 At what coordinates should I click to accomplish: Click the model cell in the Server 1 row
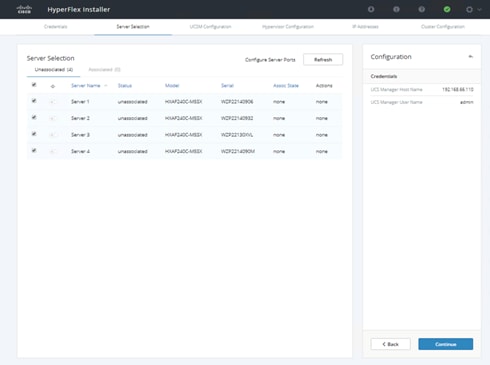point(183,102)
